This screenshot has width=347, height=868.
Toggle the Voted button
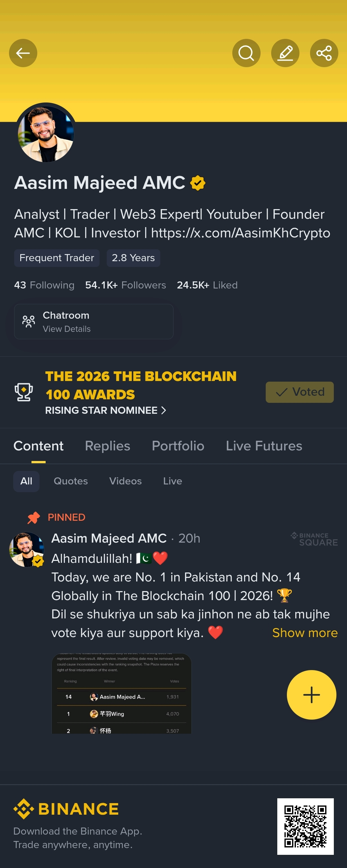point(299,392)
